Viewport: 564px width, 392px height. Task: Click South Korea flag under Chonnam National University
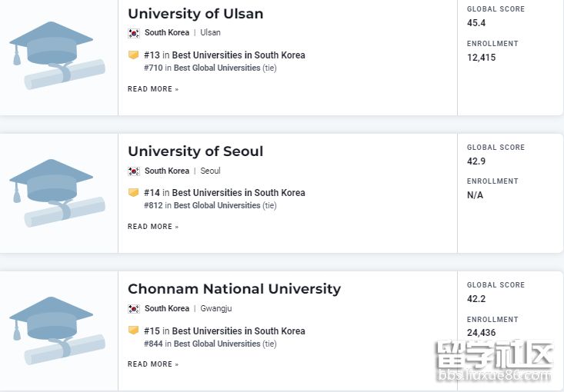click(134, 309)
